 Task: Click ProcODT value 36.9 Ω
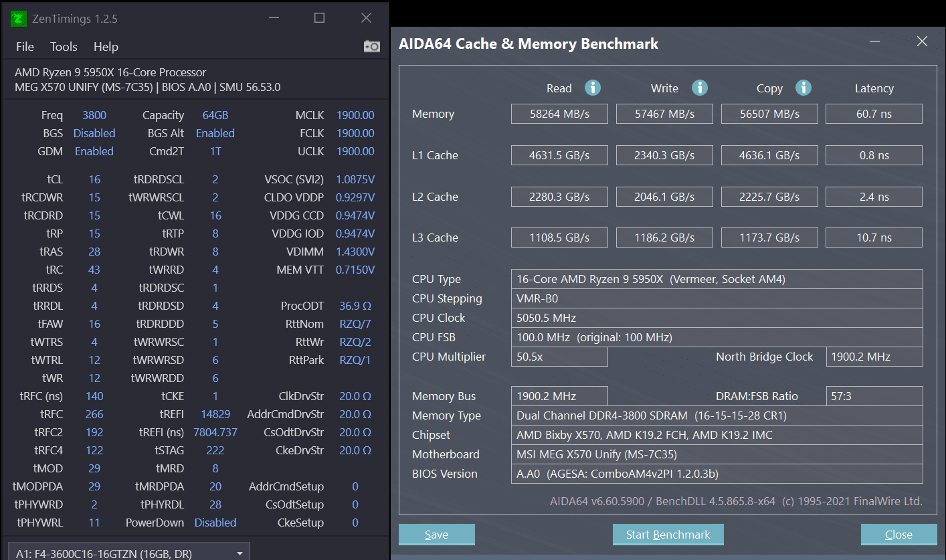pyautogui.click(x=355, y=306)
